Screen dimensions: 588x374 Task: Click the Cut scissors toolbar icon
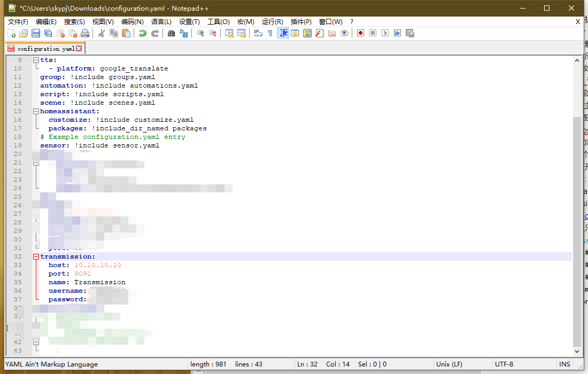click(101, 33)
